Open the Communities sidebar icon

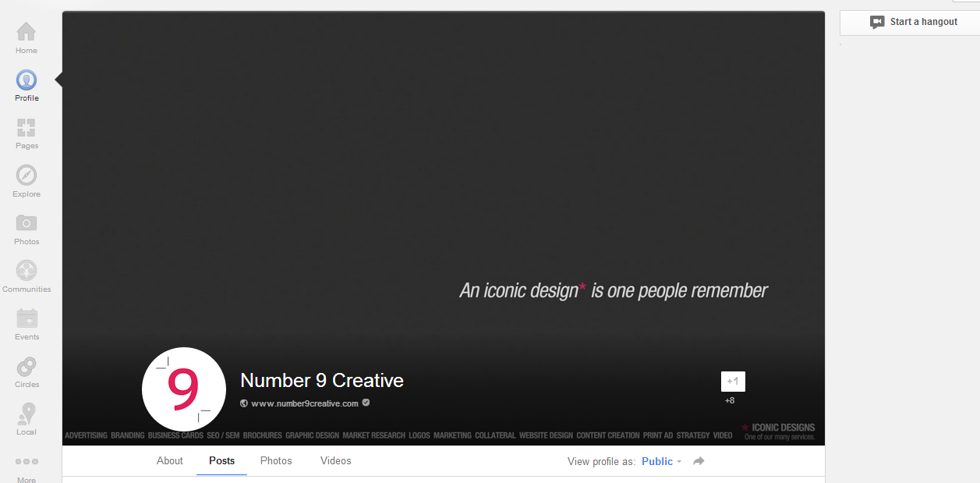(x=27, y=271)
